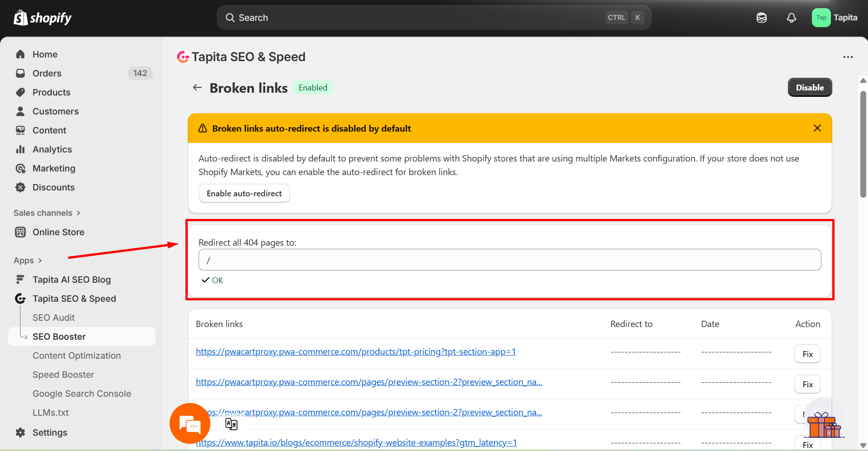Click the scrollbar up arrow
868x451 pixels.
coord(863,81)
